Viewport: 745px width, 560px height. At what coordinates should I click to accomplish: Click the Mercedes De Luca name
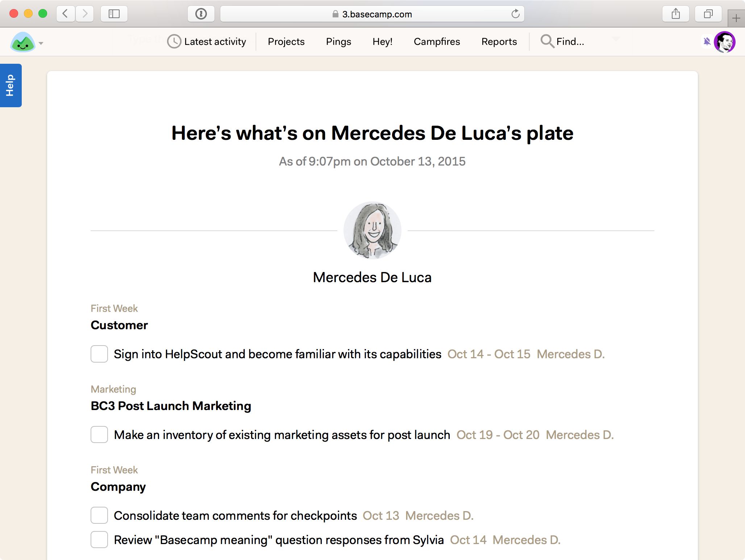click(372, 277)
